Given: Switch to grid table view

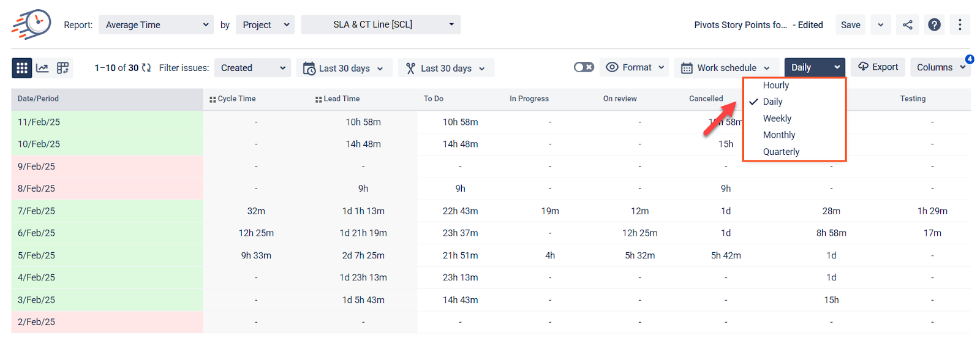Looking at the screenshot, I should pyautogui.click(x=22, y=68).
